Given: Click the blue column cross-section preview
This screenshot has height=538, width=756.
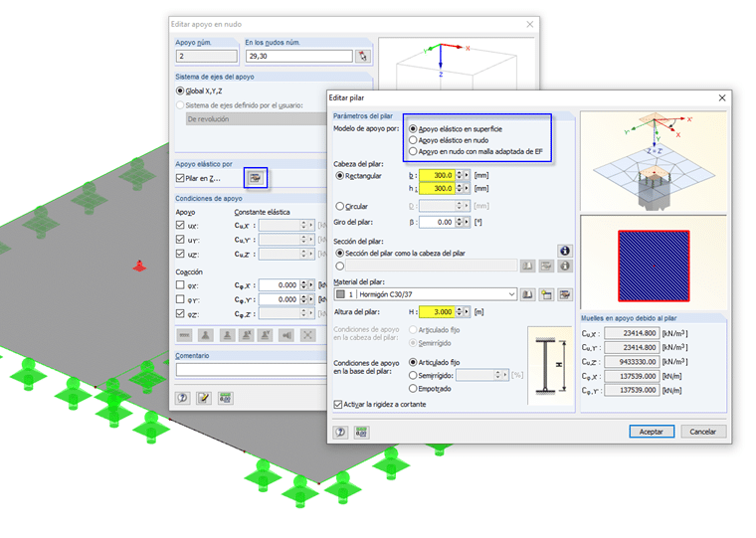Looking at the screenshot, I should (x=654, y=267).
